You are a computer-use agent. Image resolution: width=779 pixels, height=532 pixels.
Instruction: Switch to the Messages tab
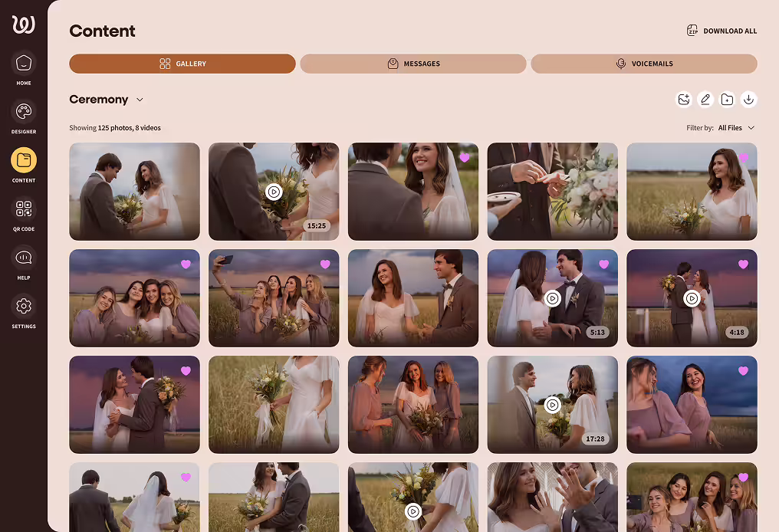pyautogui.click(x=413, y=64)
